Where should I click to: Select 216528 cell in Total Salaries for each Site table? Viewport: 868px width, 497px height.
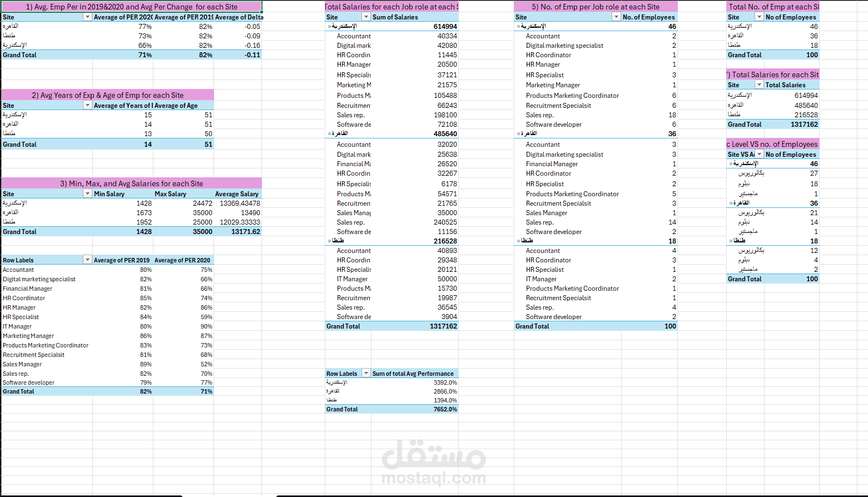pos(791,115)
